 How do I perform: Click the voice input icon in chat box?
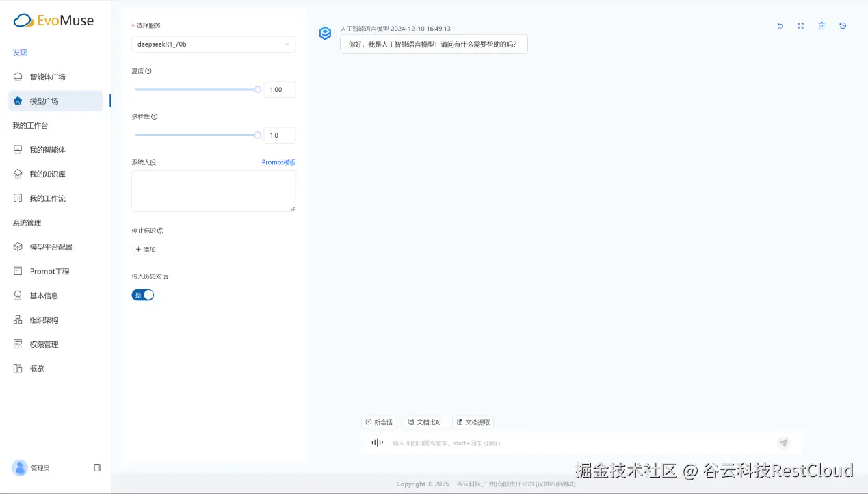point(377,443)
